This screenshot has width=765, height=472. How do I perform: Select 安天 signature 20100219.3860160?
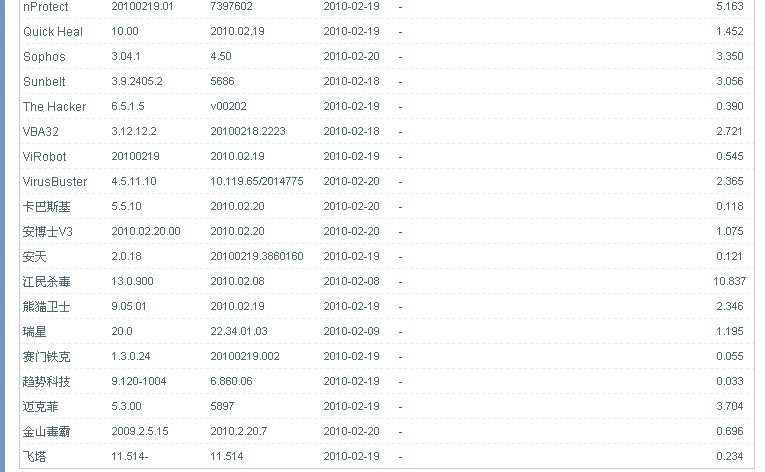(257, 256)
